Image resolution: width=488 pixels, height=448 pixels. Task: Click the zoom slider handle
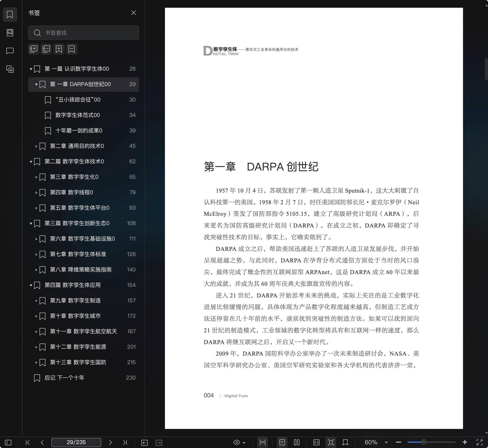(x=423, y=442)
